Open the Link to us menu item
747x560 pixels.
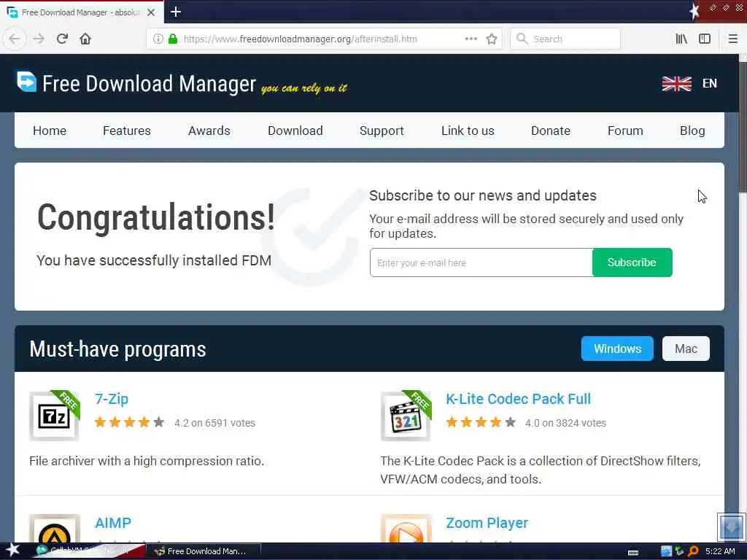coord(468,131)
